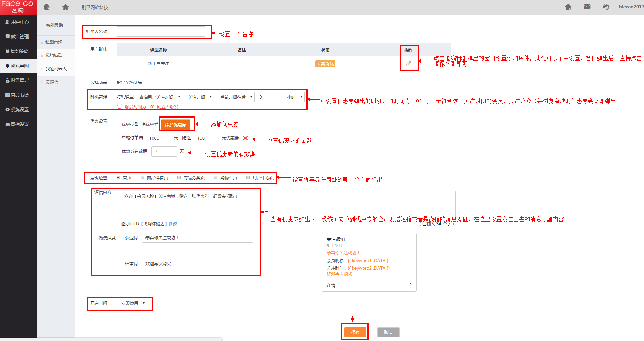This screenshot has height=341, width=644.
Task: Open the mail envelope icon
Action: coord(587,7)
